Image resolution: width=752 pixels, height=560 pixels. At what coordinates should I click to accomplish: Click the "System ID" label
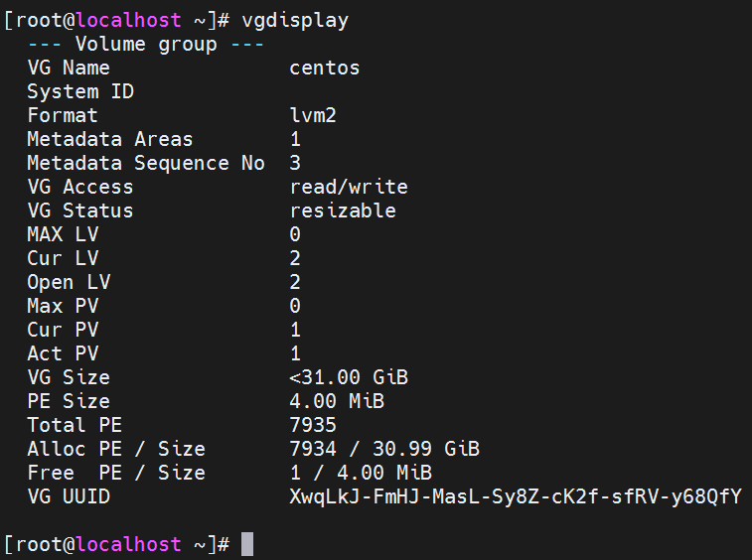(80, 91)
